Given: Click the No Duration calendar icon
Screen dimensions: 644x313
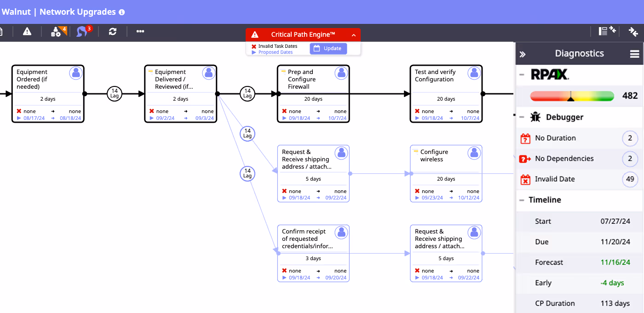Looking at the screenshot, I should point(525,138).
